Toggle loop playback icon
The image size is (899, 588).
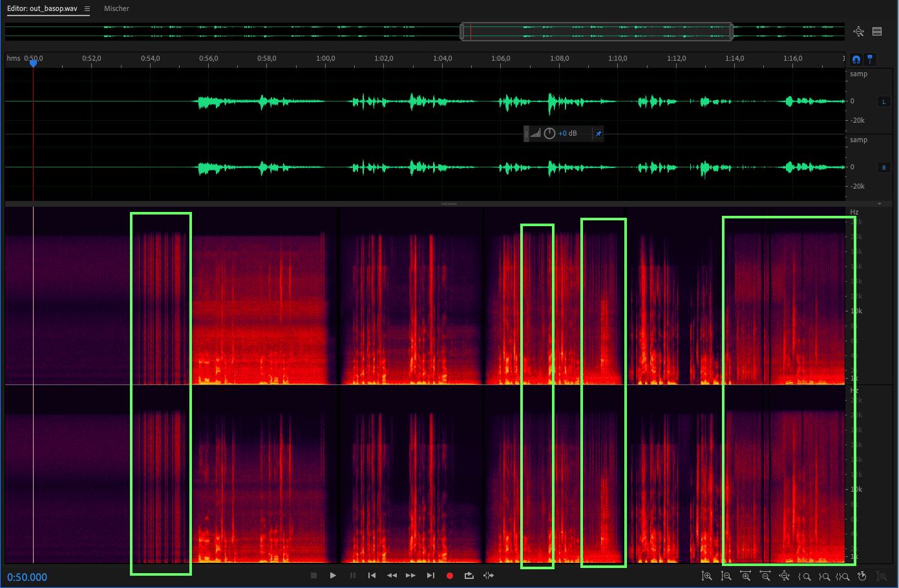click(469, 576)
